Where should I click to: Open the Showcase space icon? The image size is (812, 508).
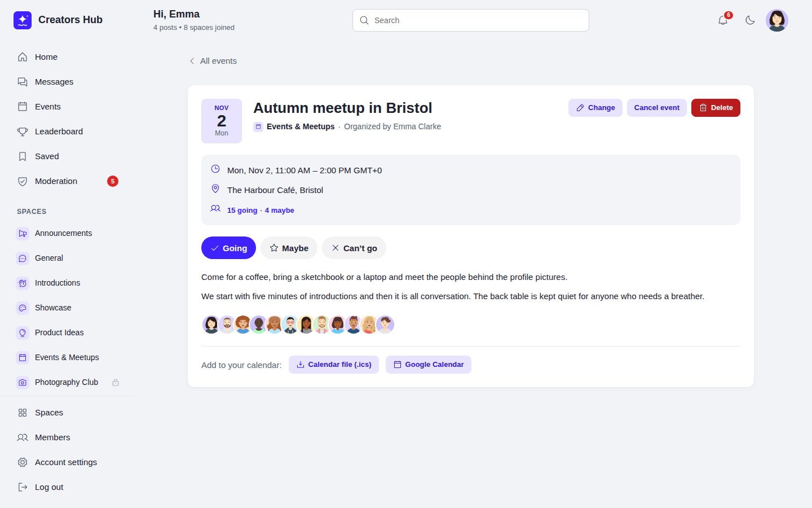pyautogui.click(x=23, y=308)
